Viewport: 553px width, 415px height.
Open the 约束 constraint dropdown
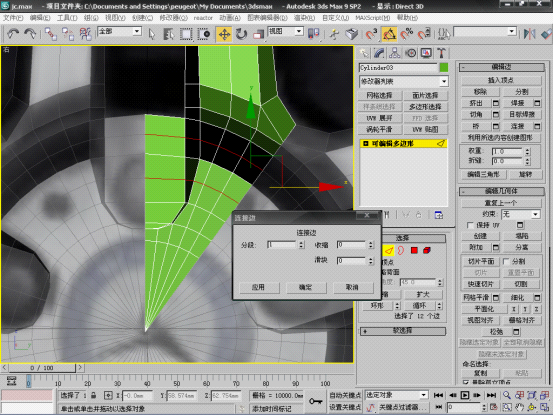point(521,214)
